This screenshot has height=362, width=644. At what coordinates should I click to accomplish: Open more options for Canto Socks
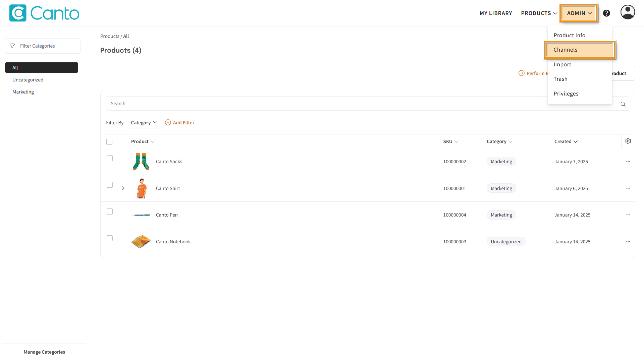(628, 162)
